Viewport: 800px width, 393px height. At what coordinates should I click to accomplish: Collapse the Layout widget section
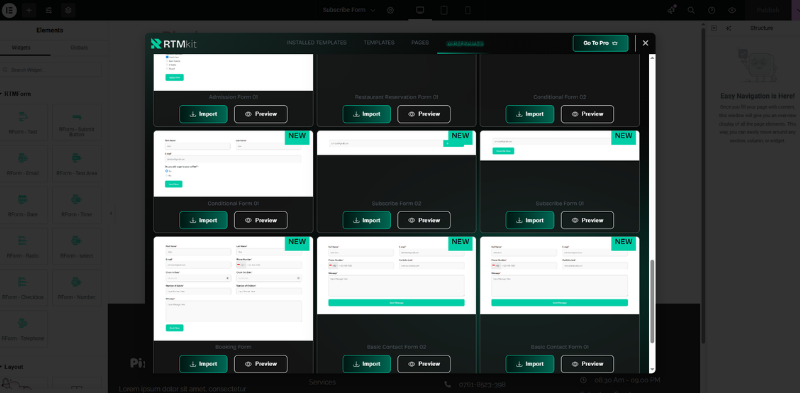point(13,366)
